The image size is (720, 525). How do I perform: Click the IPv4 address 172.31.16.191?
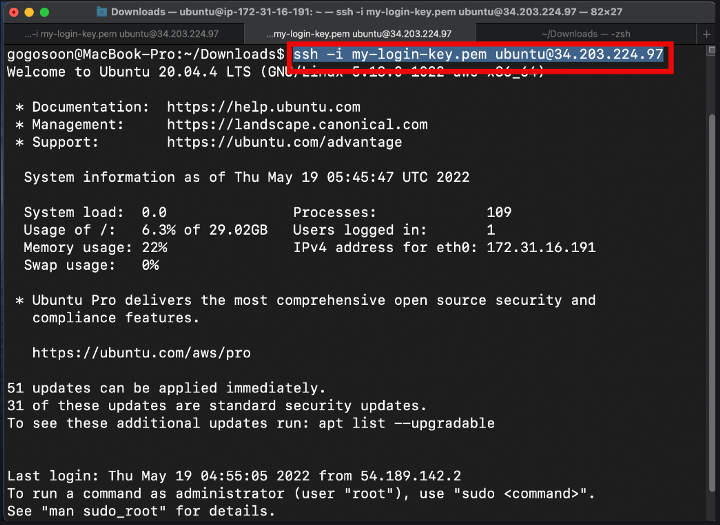coord(541,248)
